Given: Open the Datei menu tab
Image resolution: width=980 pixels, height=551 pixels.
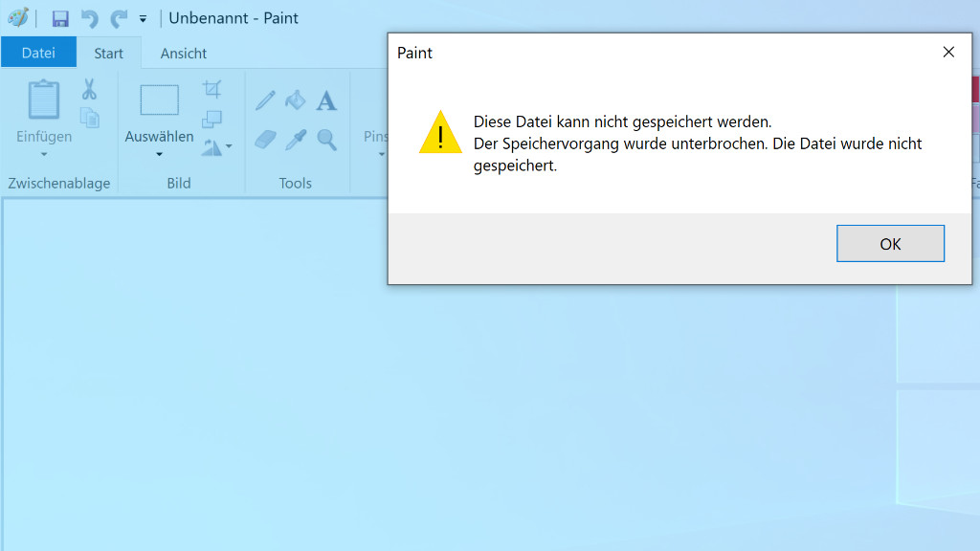Looking at the screenshot, I should 38,53.
